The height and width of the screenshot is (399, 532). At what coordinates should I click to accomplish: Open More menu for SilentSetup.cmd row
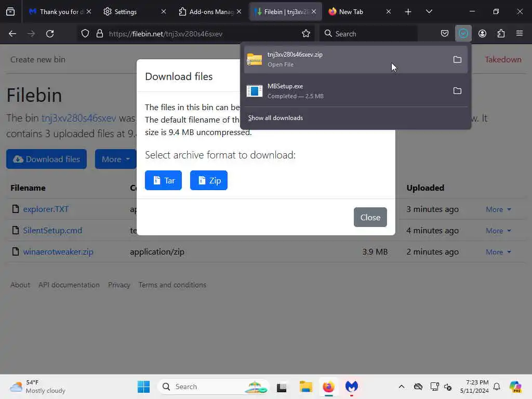[498, 231]
